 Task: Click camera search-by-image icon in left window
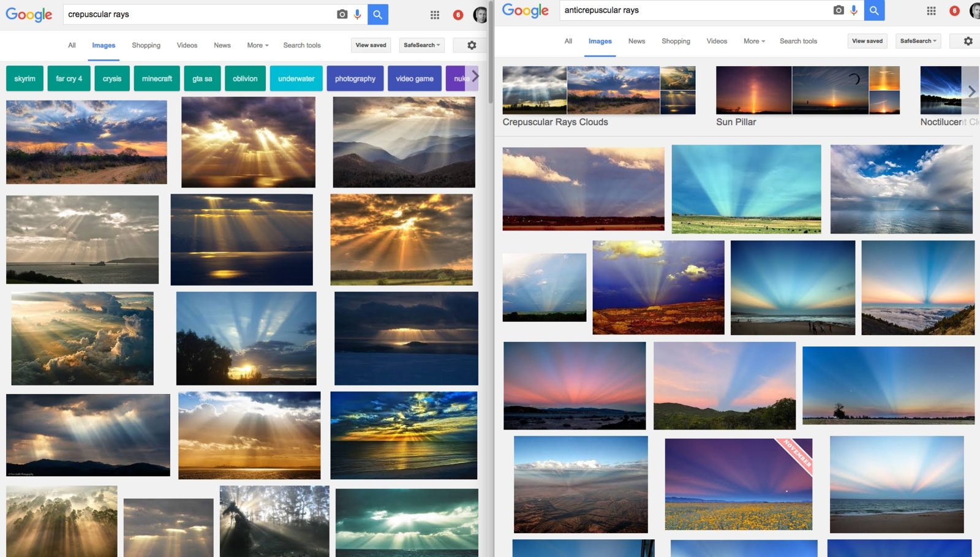(x=342, y=14)
